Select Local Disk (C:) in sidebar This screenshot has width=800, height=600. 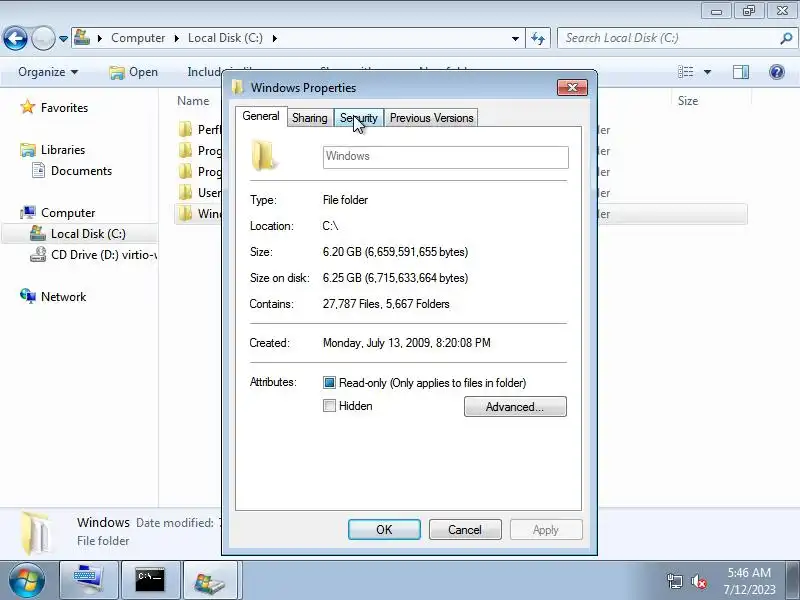click(88, 234)
